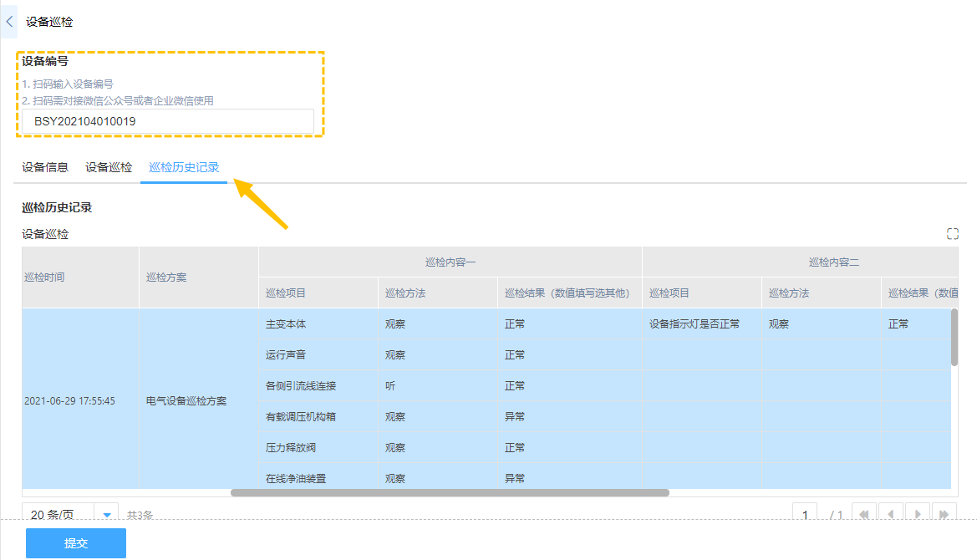Click the table's vertical scrollbar thumb

coord(954,337)
